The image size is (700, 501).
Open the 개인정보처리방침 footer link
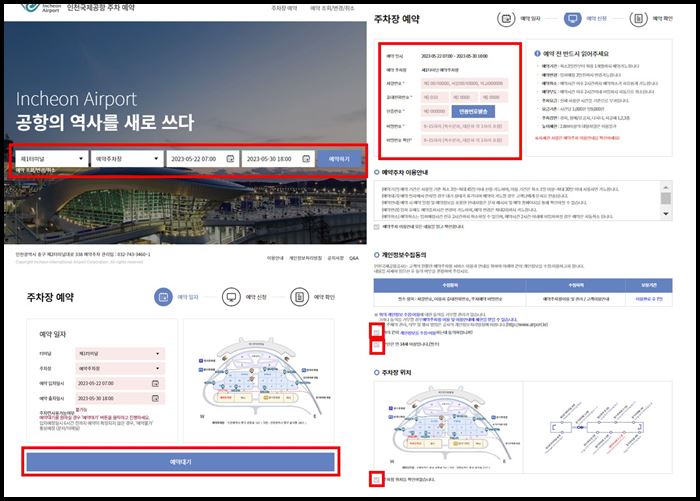coord(305,258)
